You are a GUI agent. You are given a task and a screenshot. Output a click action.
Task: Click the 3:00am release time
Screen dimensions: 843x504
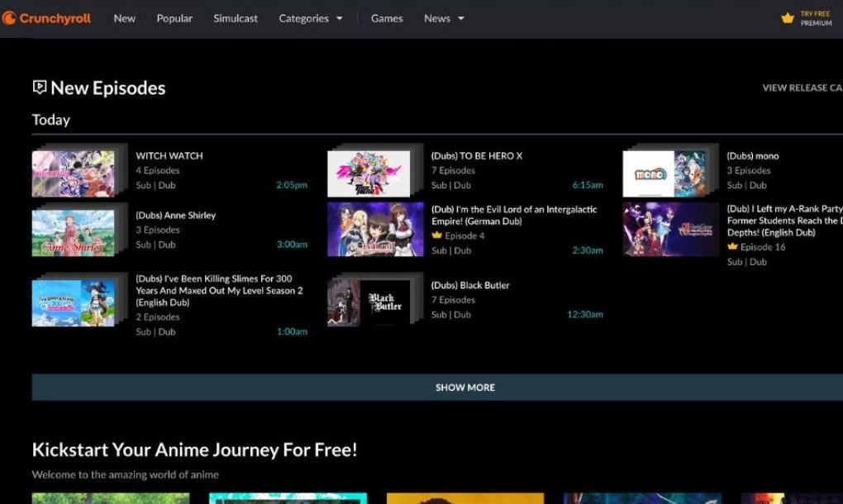pyautogui.click(x=292, y=245)
